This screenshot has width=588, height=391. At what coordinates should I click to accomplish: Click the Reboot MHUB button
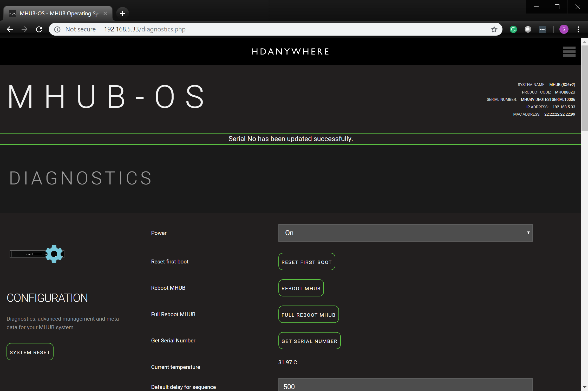click(x=301, y=288)
